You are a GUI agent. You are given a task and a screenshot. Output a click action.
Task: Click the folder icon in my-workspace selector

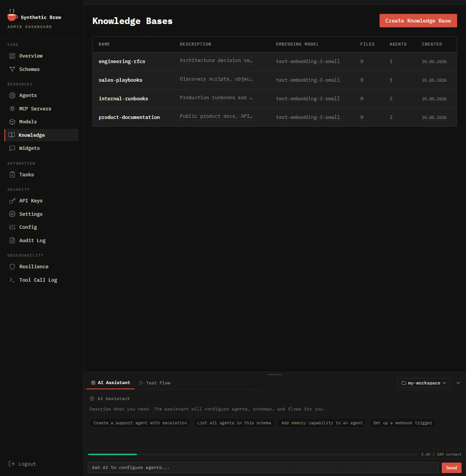404,383
